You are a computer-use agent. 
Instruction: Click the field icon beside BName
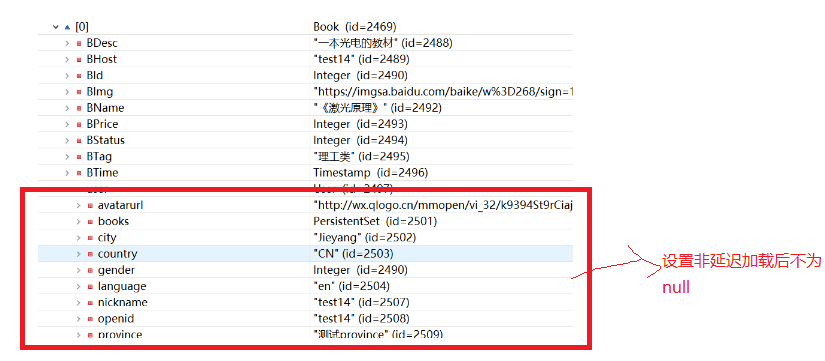(x=79, y=108)
